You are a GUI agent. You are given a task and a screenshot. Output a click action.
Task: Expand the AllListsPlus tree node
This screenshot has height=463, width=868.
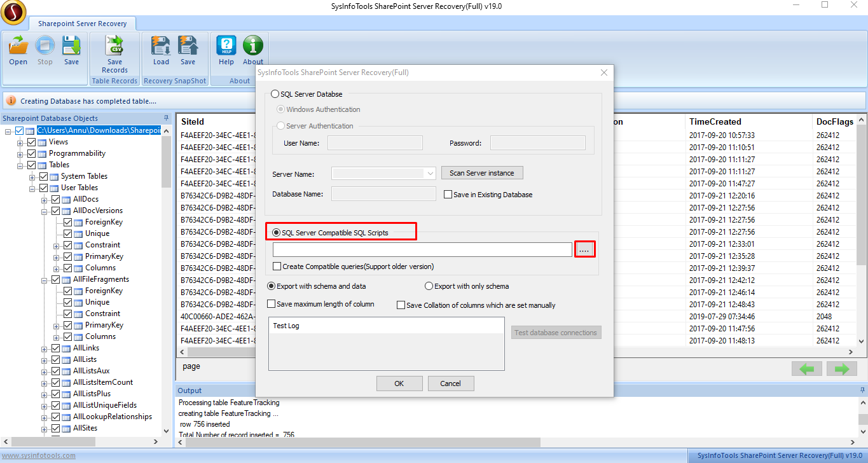(x=45, y=394)
